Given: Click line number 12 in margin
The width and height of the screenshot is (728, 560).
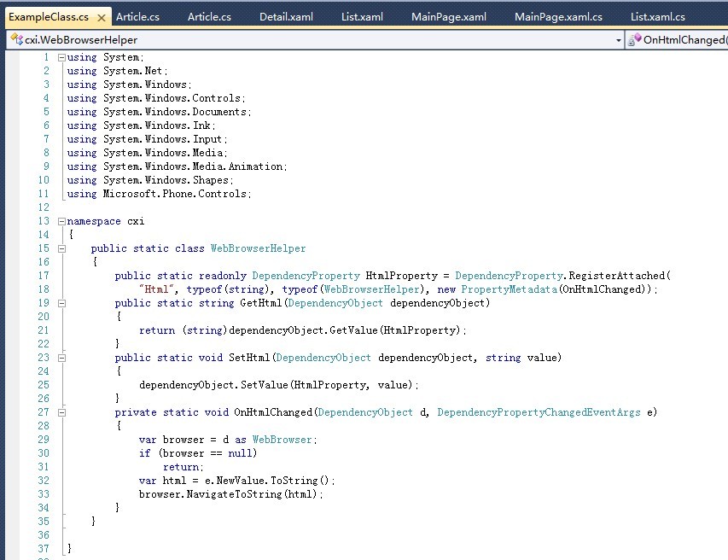Looking at the screenshot, I should (x=44, y=207).
